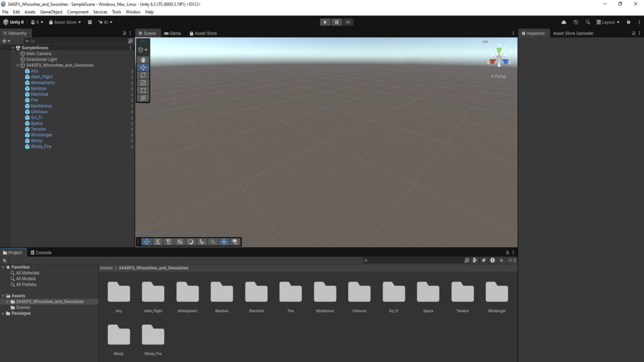Viewport: 644px width, 362px height.
Task: Collapse 344SFX_Whooshes_and_Swooshes hierarchy node
Action: coord(18,65)
